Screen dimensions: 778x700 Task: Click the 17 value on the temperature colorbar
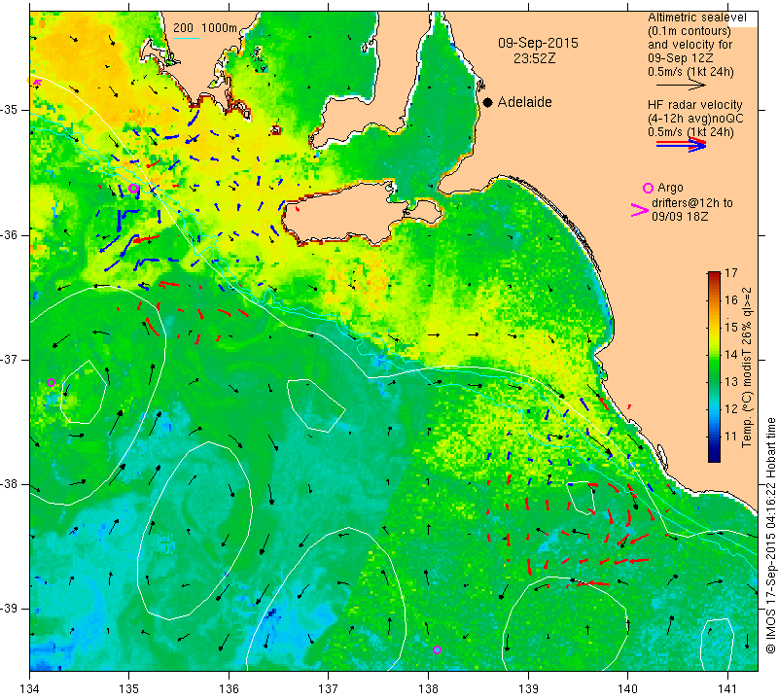731,273
